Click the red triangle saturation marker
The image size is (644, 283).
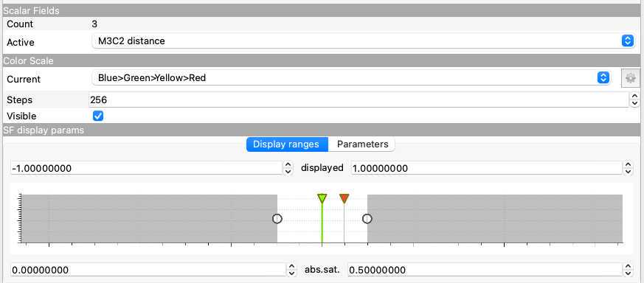click(344, 199)
